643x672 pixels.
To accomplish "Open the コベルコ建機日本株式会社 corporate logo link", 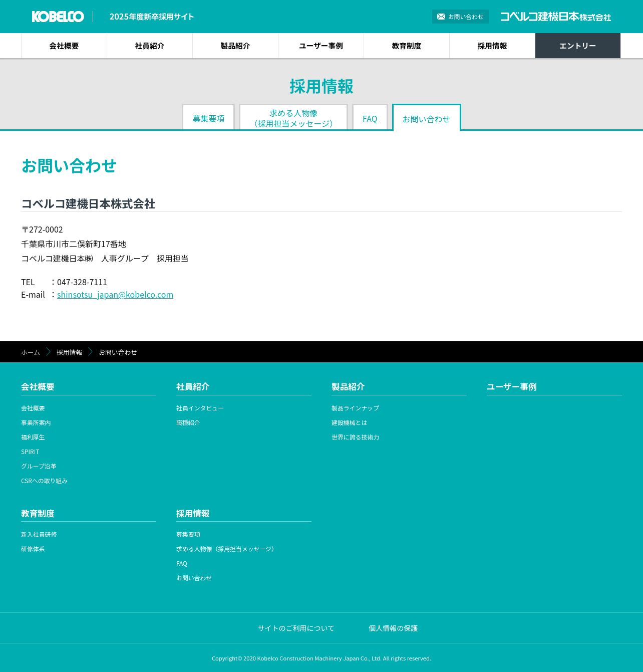I will click(555, 17).
